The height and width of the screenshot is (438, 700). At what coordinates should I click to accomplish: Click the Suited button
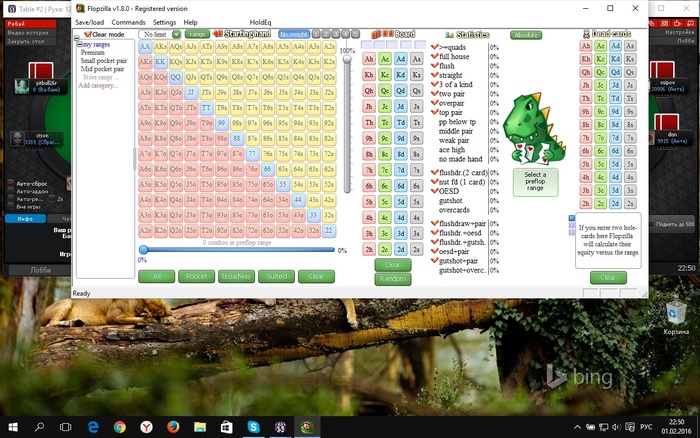[276, 276]
